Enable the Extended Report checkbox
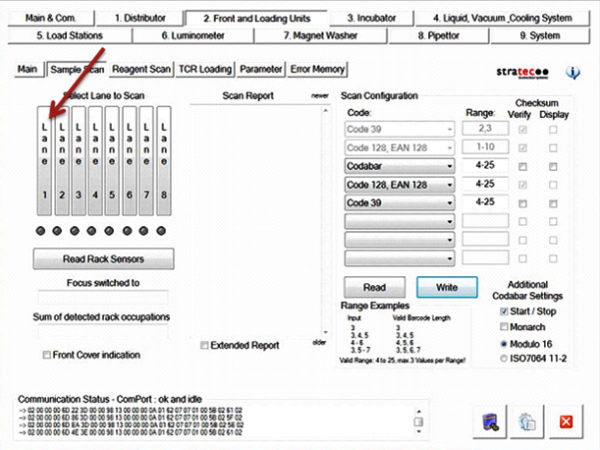This screenshot has width=600, height=450. point(205,345)
